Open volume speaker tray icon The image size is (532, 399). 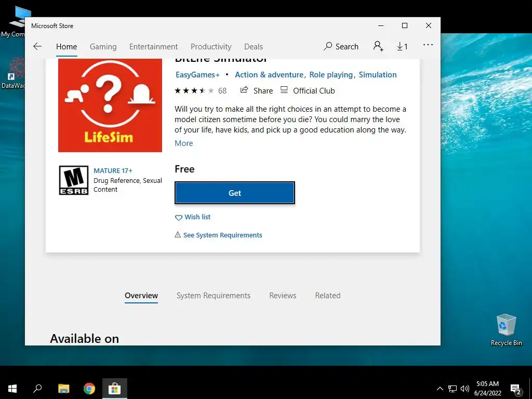pos(465,389)
